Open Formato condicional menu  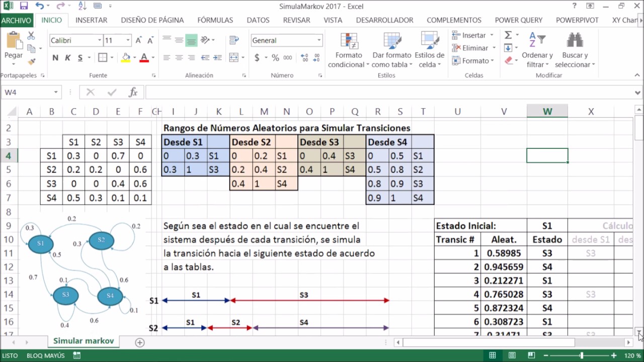(x=349, y=50)
